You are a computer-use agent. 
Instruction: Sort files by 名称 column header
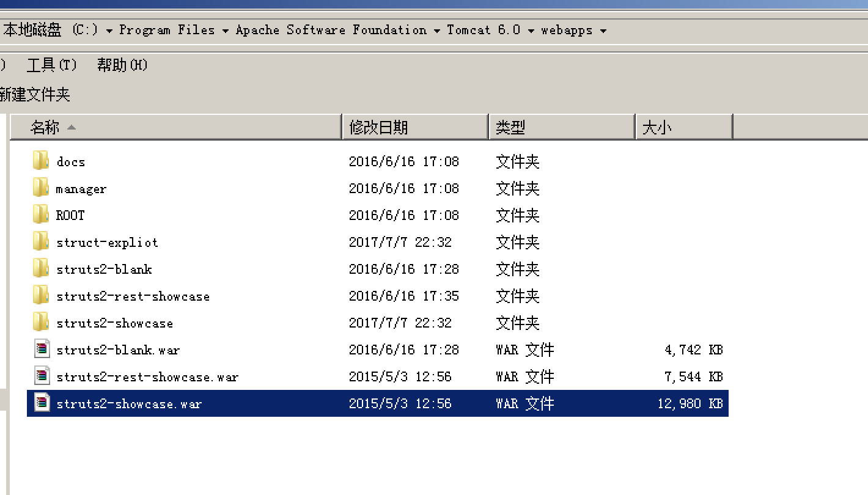(x=176, y=127)
